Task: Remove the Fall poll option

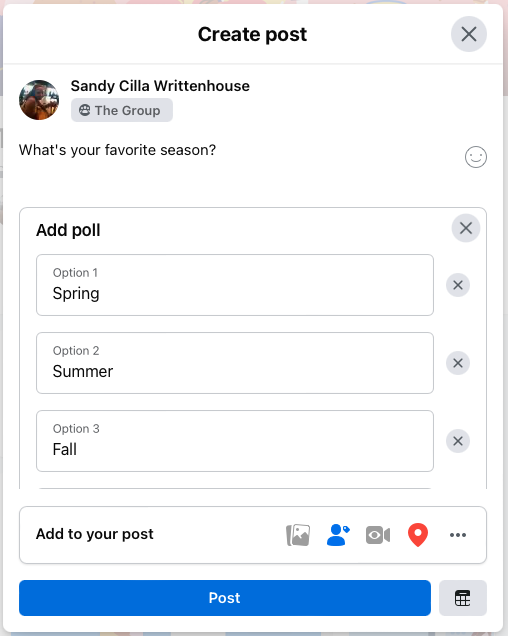Action: coord(458,441)
